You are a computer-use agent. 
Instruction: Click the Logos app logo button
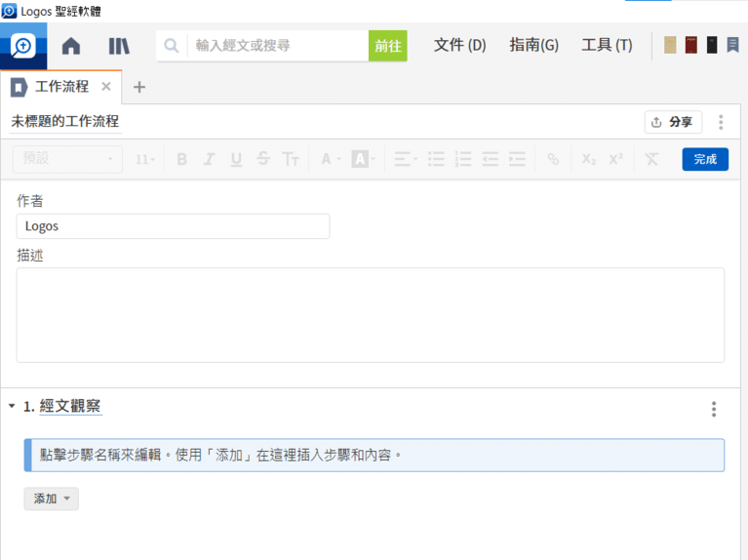coord(23,46)
